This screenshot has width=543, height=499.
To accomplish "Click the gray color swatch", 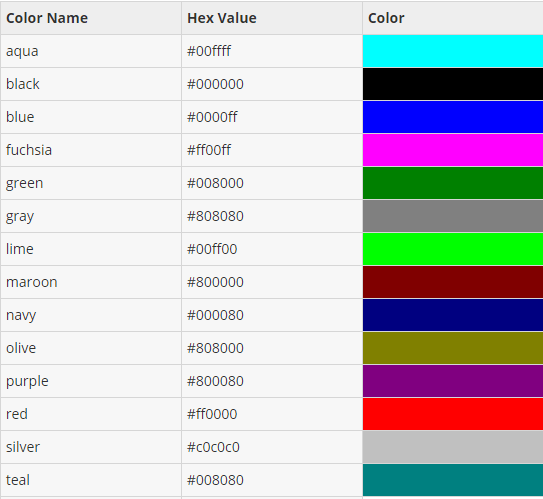I will (x=453, y=216).
